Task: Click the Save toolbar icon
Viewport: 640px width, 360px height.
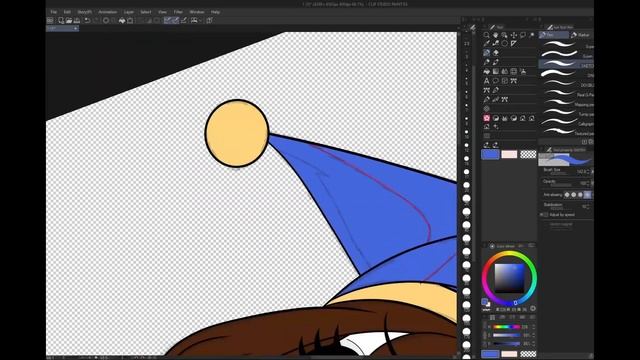Action: 76,20
